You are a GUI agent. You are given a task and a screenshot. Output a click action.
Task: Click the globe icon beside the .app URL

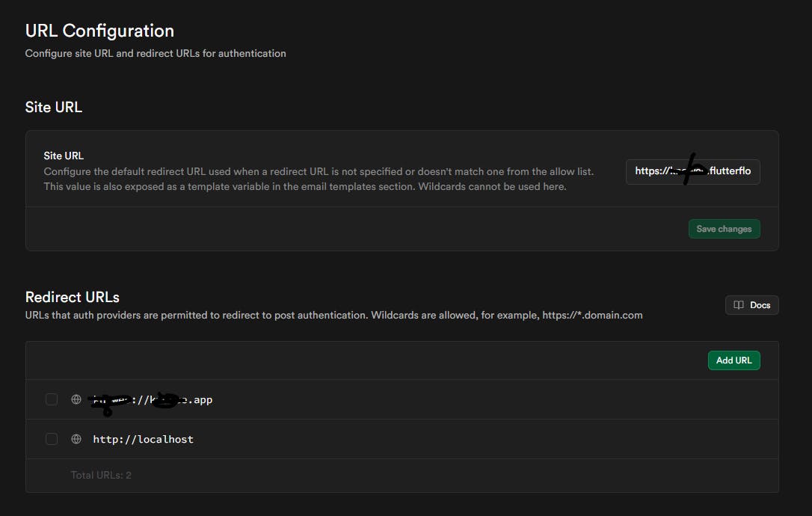[x=76, y=399]
